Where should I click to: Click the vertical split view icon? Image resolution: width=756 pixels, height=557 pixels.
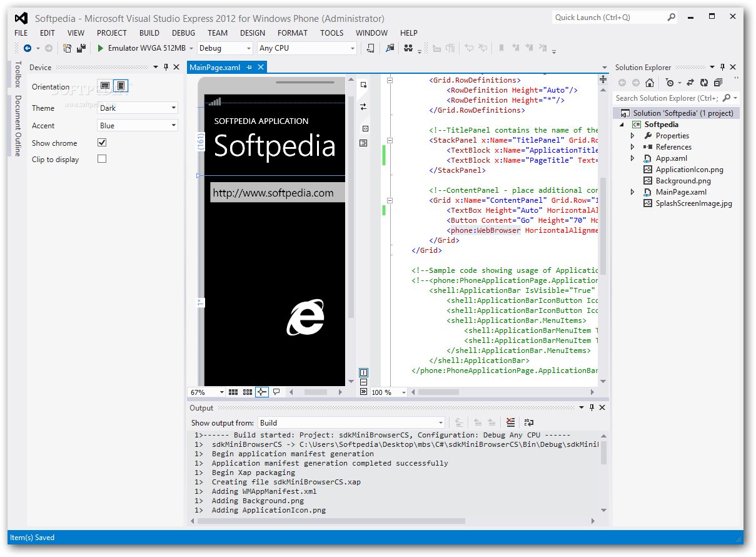click(x=364, y=373)
